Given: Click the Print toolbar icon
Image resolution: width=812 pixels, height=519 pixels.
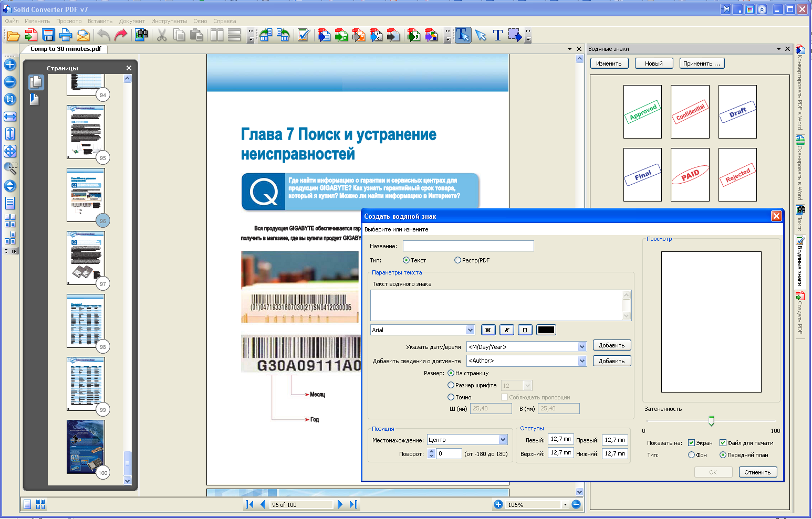Looking at the screenshot, I should 66,36.
